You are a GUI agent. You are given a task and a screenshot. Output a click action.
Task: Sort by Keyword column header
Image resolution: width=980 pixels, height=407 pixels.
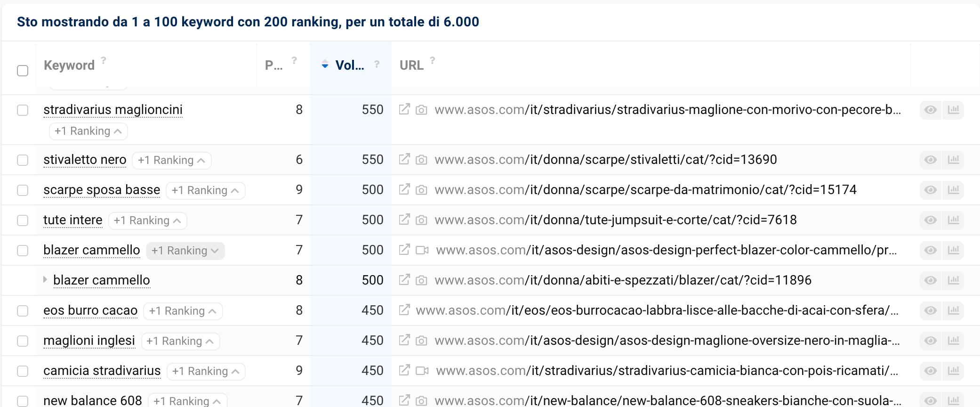point(69,65)
